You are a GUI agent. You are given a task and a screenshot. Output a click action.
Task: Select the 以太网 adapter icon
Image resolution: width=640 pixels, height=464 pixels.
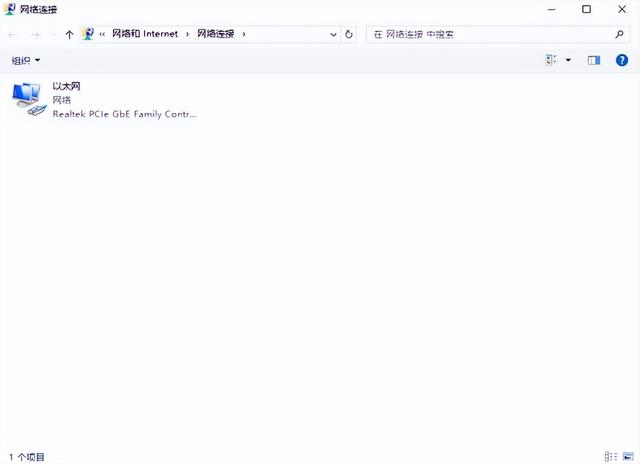coord(29,99)
